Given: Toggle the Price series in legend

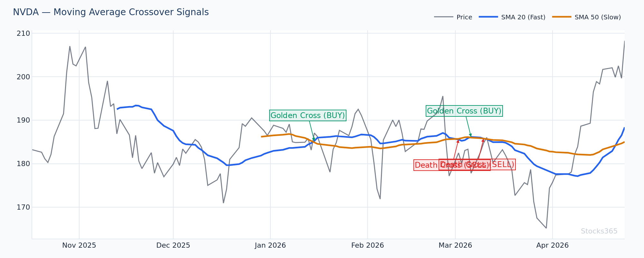Looking at the screenshot, I should coord(464,17).
